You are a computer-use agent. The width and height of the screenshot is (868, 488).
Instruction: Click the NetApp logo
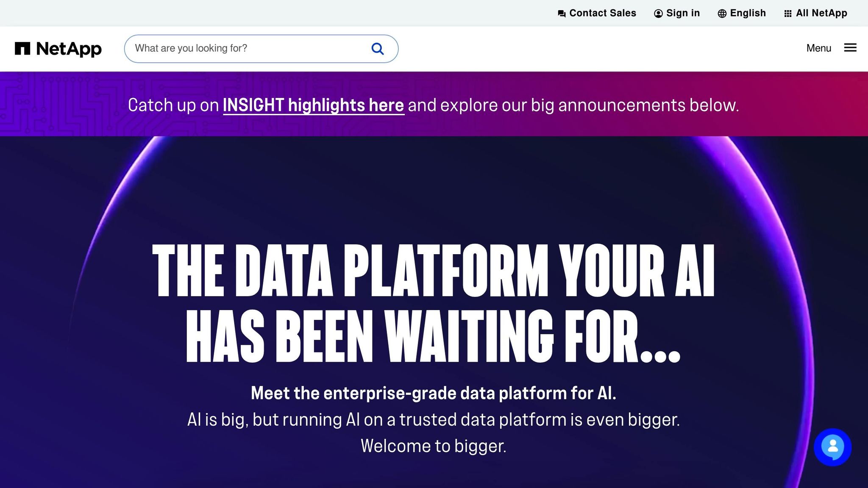pyautogui.click(x=58, y=48)
